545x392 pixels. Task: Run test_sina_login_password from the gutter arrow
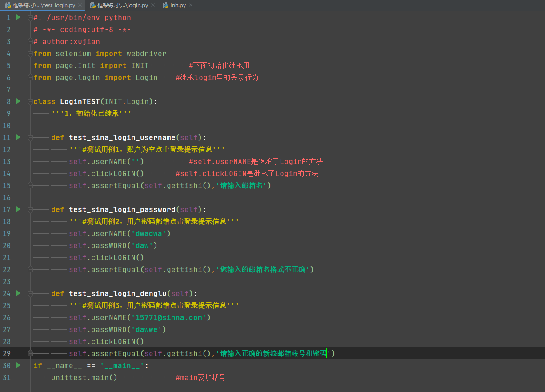pyautogui.click(x=18, y=209)
